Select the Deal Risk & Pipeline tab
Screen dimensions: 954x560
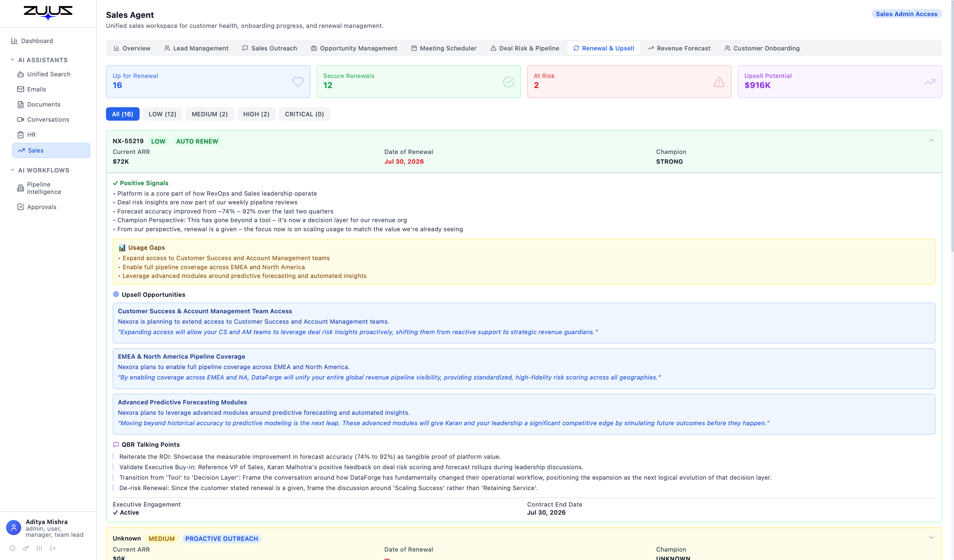click(x=525, y=48)
